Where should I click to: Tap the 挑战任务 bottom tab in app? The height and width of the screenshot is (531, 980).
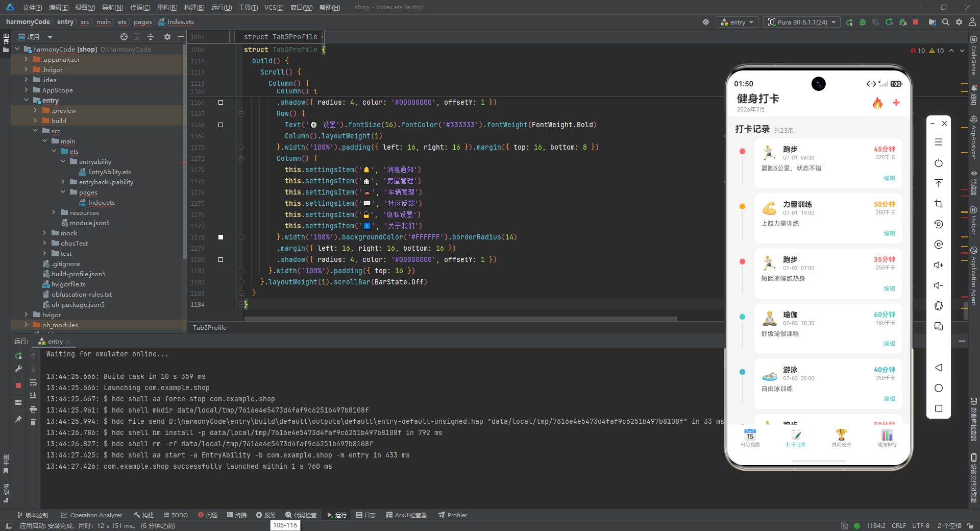pos(841,438)
